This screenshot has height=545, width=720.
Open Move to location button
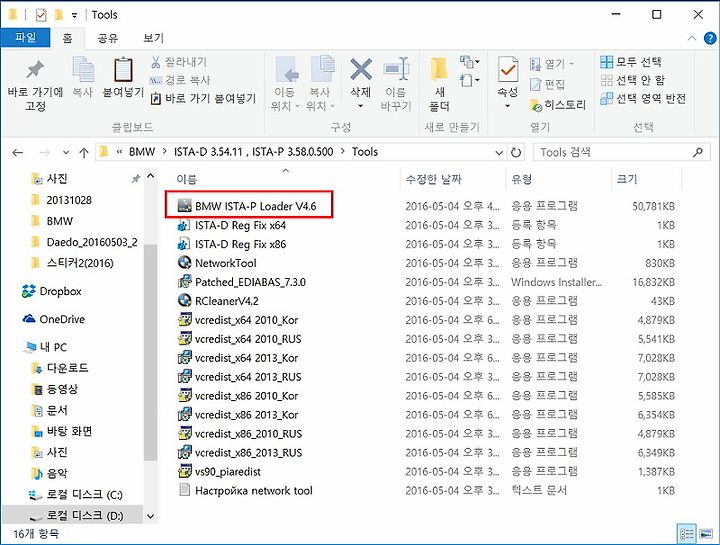[285, 84]
